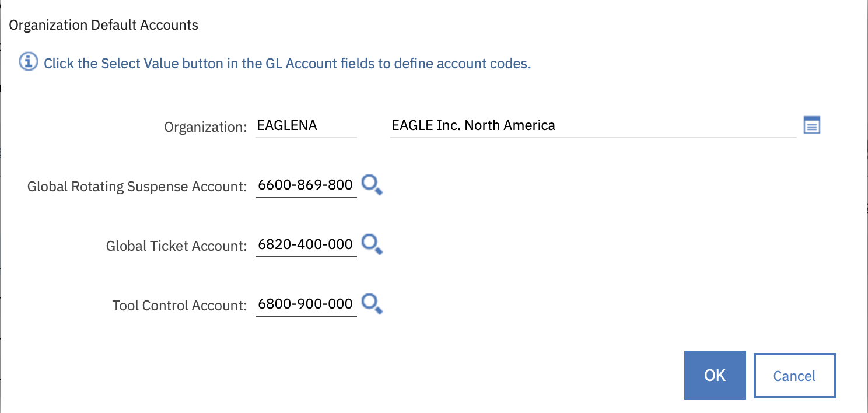This screenshot has width=868, height=413.
Task: Select the EAGLE Inc. North America description field
Action: pos(592,125)
